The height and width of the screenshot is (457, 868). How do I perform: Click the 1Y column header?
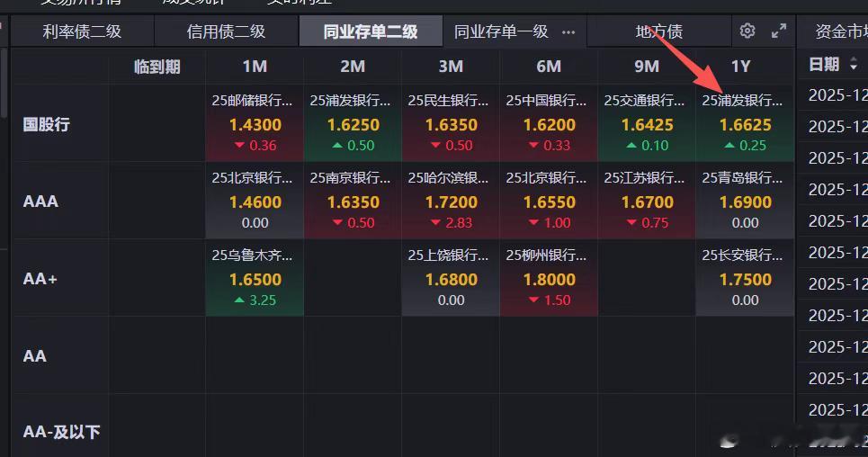tap(740, 67)
